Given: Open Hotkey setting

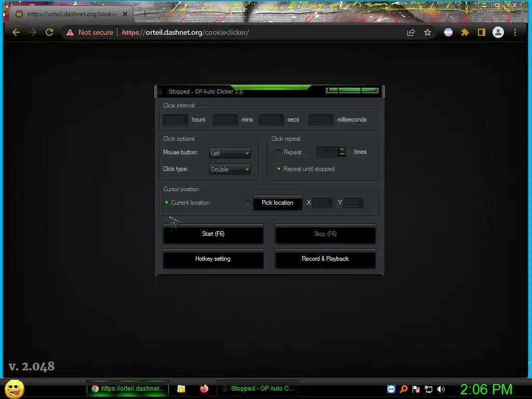Looking at the screenshot, I should 213,259.
